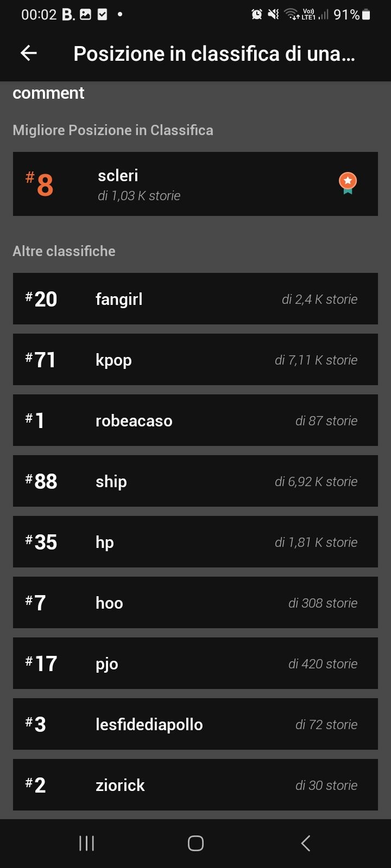
Task: Tap the hoo ranking row
Action: (x=195, y=603)
